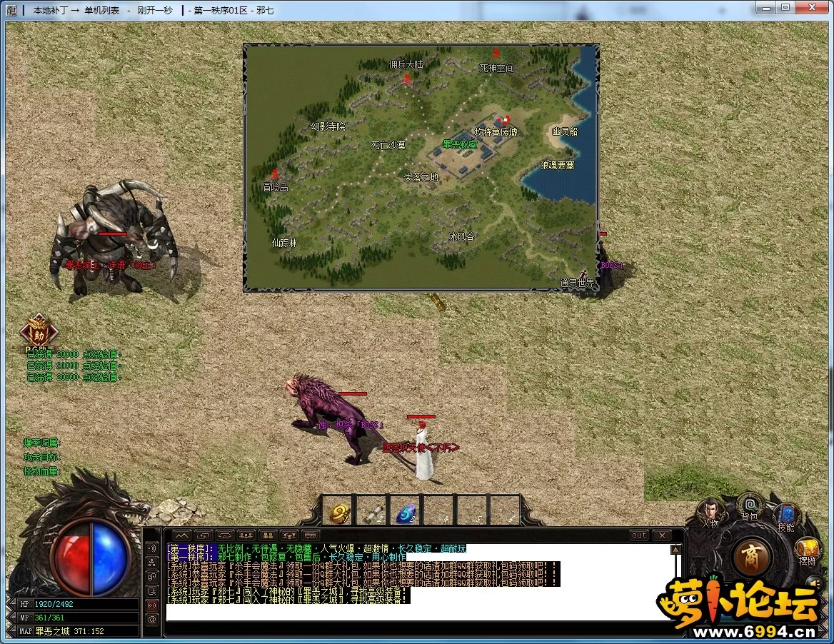Image resolution: width=834 pixels, height=644 pixels.
Task: Toggle the speaker sound icon
Action: (x=814, y=583)
